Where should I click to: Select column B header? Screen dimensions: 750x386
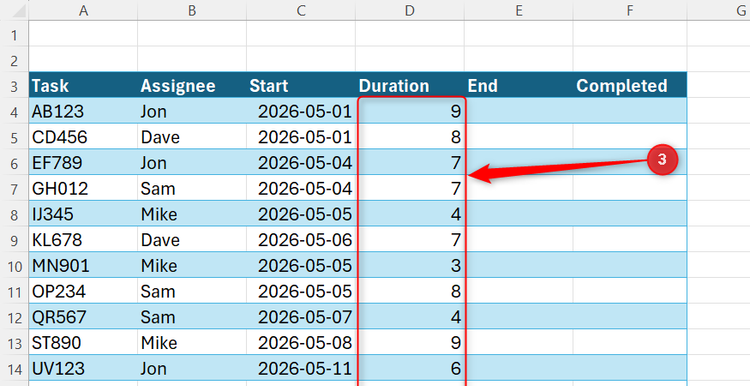point(192,11)
